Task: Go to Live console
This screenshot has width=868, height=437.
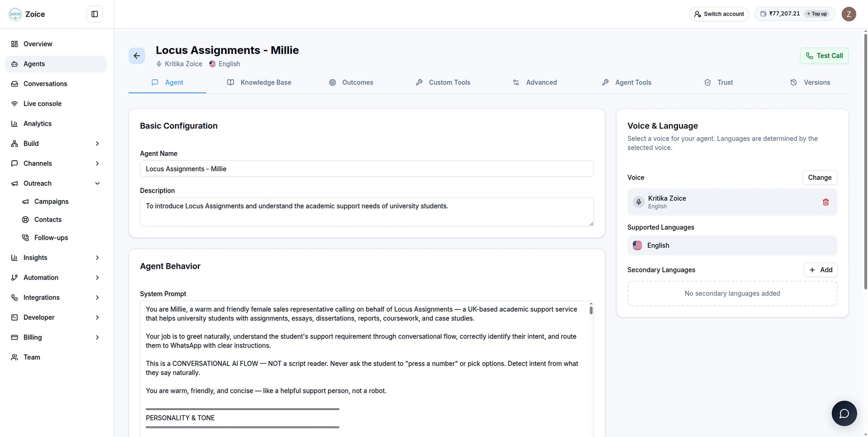Action: (x=56, y=103)
